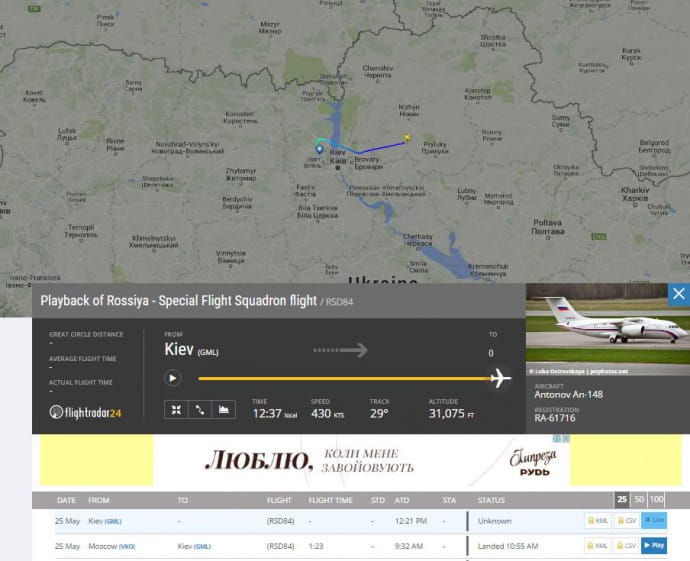Close the playback panel with X
Viewport: 690px width, 561px height.
pos(678,294)
